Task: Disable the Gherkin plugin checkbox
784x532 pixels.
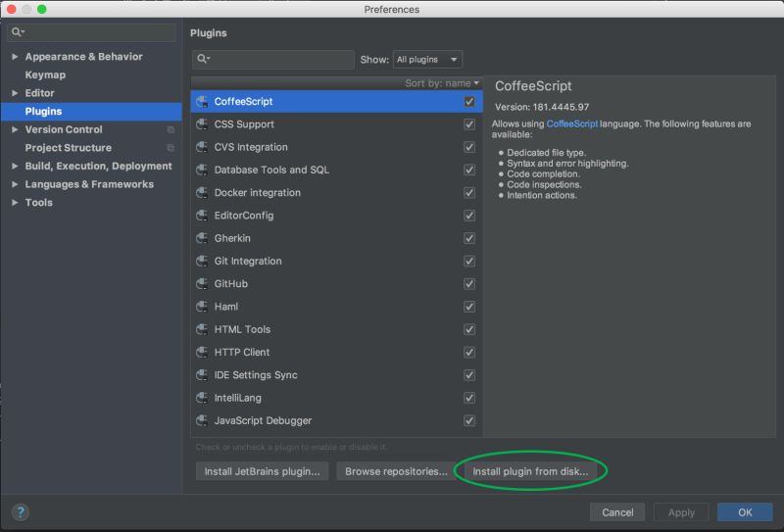Action: [469, 238]
